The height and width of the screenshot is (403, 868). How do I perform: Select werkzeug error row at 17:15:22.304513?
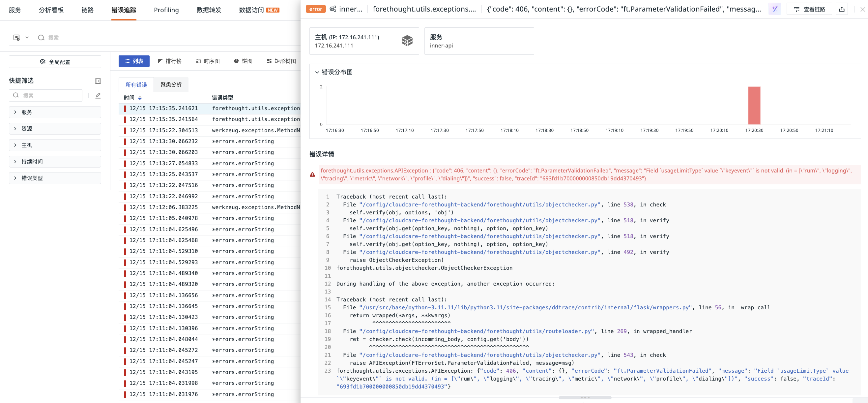[210, 131]
